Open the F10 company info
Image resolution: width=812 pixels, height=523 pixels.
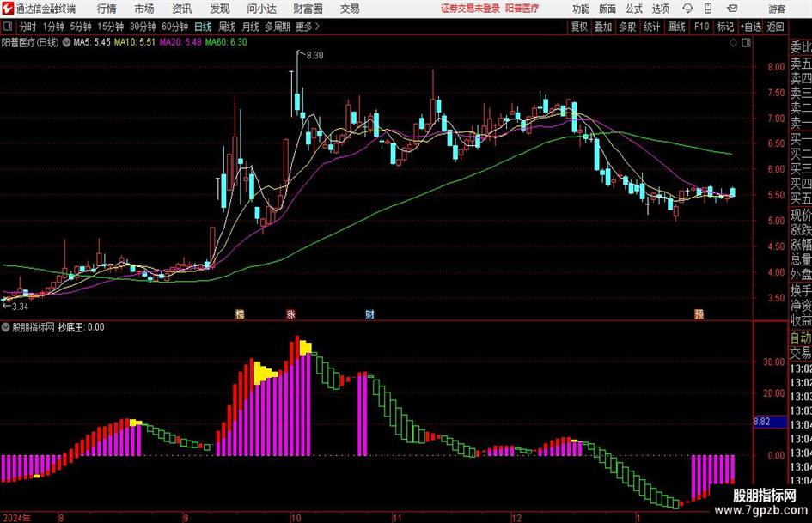702,27
